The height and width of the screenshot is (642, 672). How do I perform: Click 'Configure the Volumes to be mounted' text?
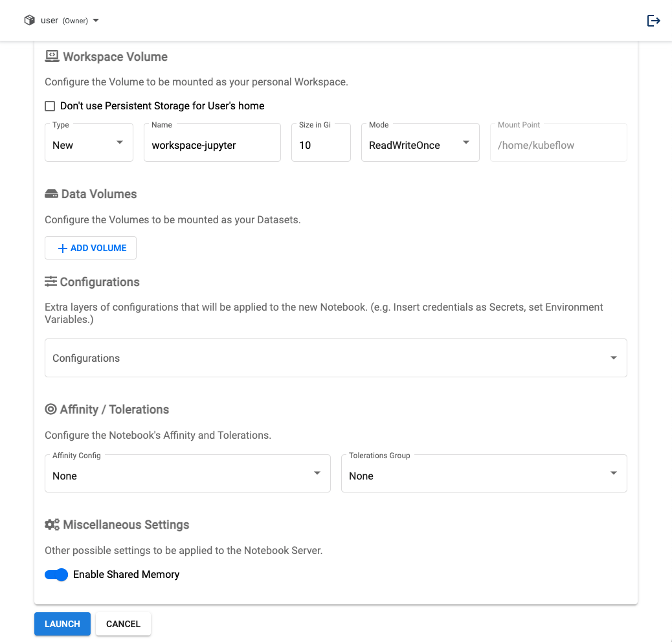pyautogui.click(x=173, y=219)
